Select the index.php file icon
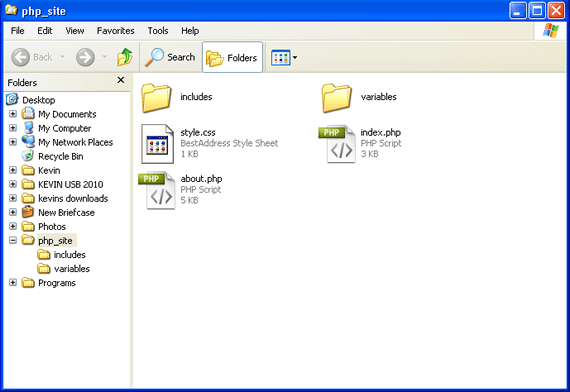 pos(337,144)
